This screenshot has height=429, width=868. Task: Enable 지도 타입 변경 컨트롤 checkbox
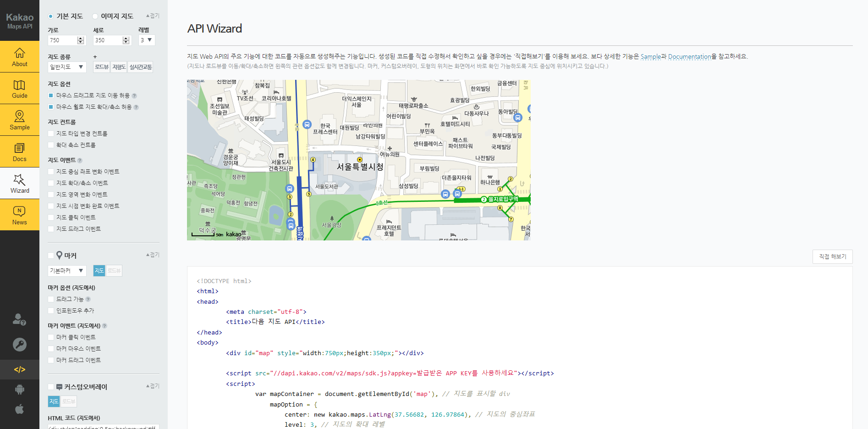(51, 134)
